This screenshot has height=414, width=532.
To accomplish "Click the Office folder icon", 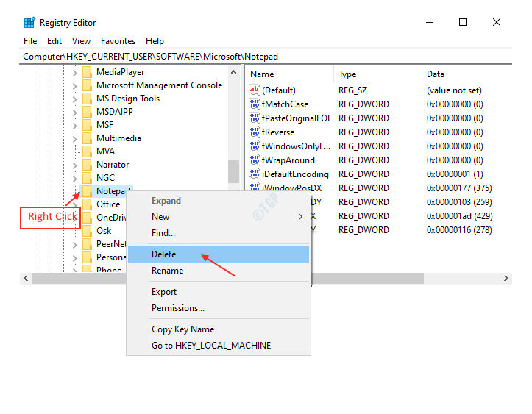I will [x=88, y=204].
